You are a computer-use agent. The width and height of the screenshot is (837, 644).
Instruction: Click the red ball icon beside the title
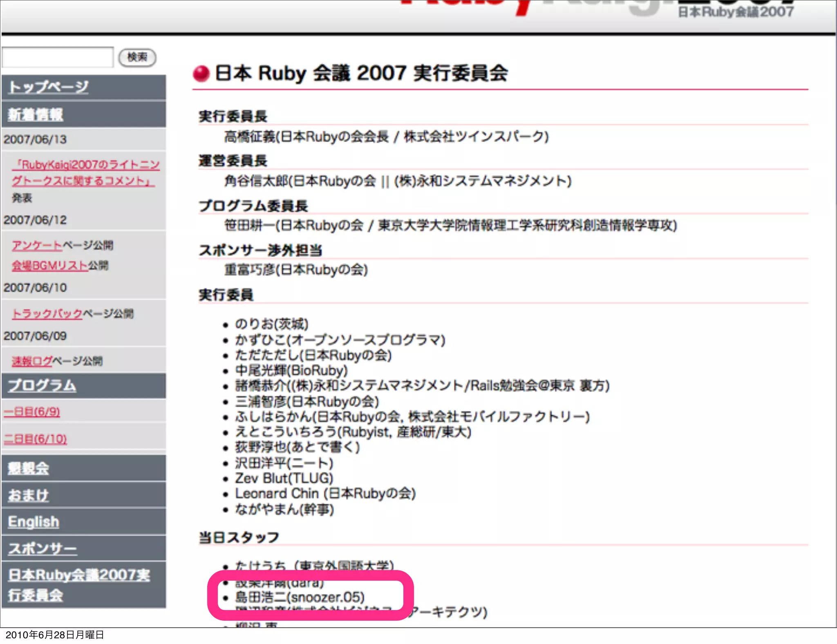(x=201, y=74)
